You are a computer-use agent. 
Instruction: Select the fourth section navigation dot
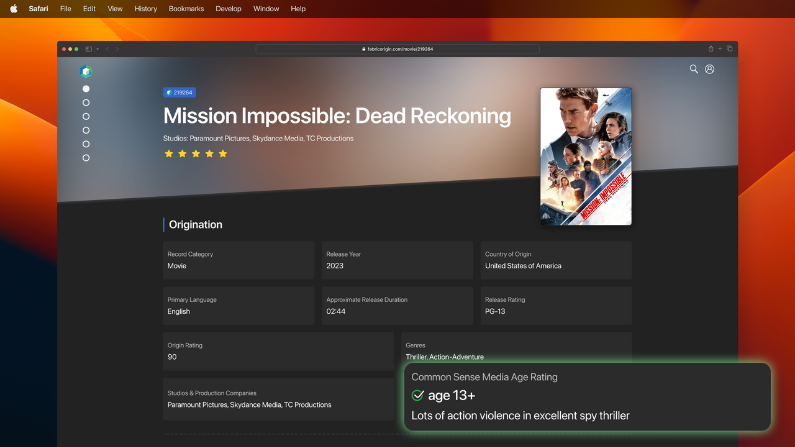(86, 130)
